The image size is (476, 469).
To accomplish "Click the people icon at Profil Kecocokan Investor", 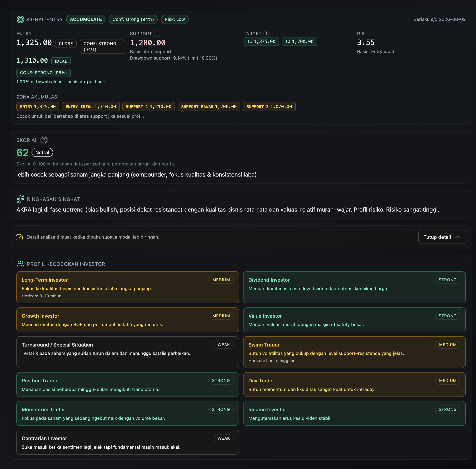I will point(20,264).
